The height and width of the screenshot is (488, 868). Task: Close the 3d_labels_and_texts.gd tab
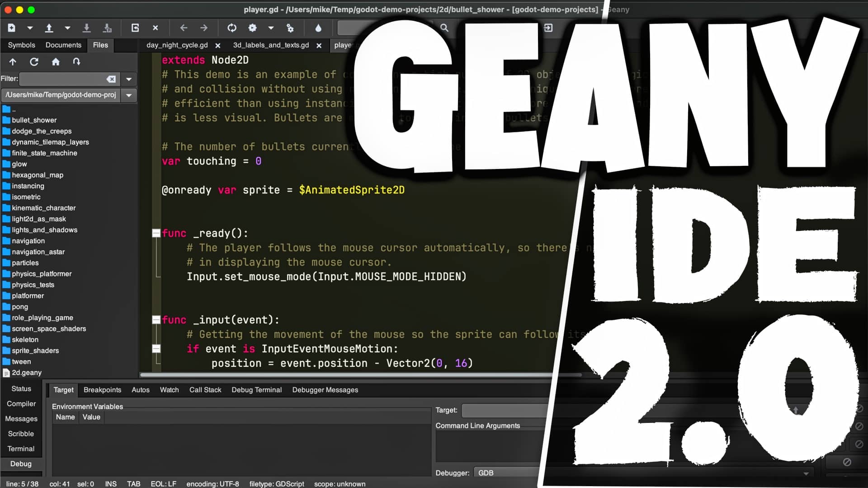(x=319, y=46)
